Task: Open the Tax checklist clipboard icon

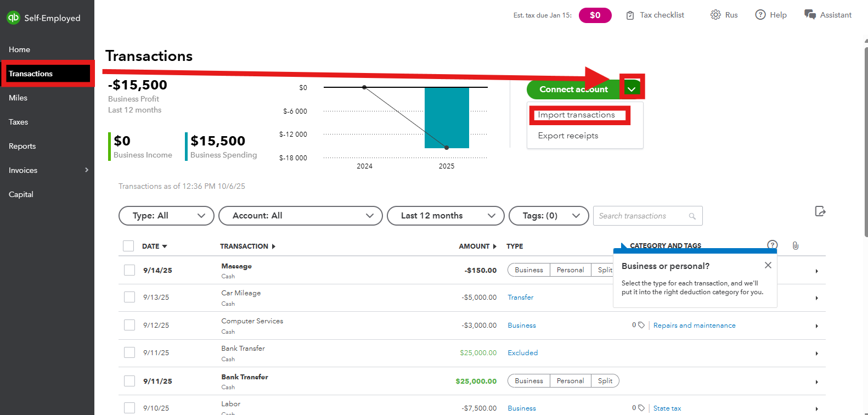Action: (x=630, y=15)
